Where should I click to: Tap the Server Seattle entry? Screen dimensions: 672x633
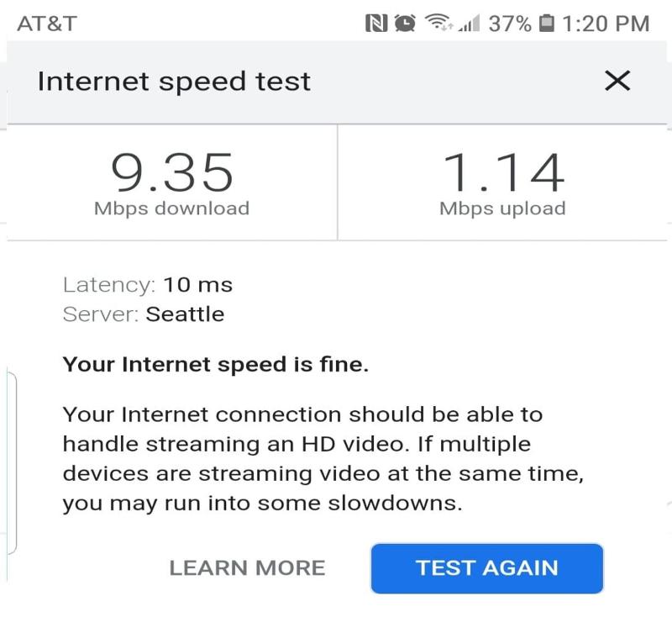[144, 314]
